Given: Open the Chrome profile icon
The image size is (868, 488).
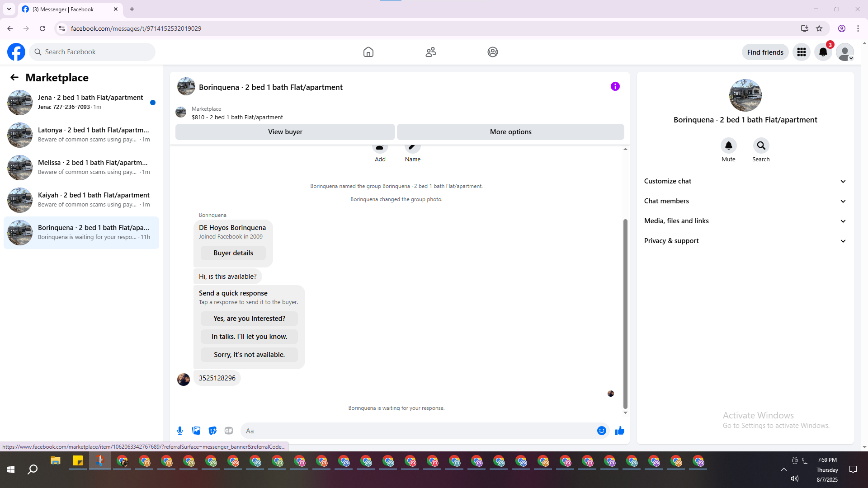Looking at the screenshot, I should point(842,28).
